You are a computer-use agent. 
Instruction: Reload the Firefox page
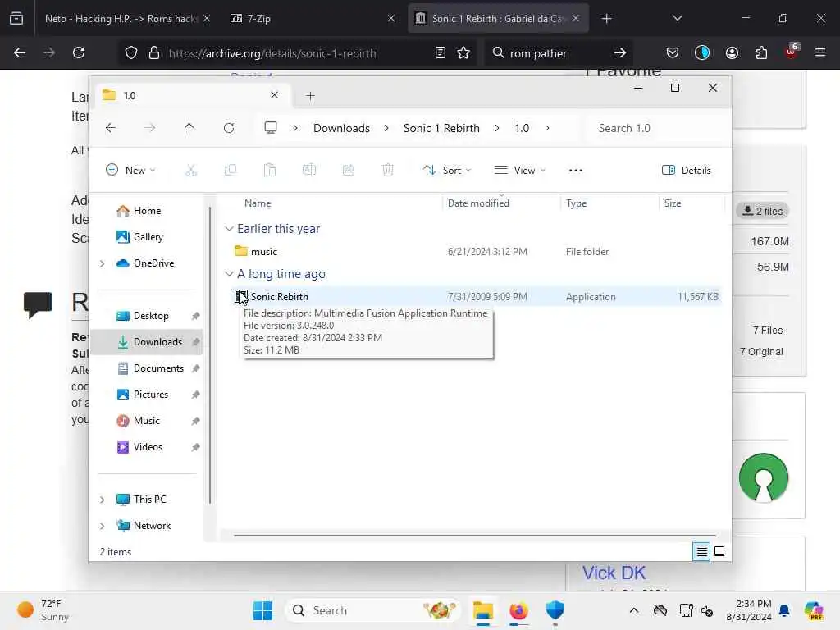point(79,52)
